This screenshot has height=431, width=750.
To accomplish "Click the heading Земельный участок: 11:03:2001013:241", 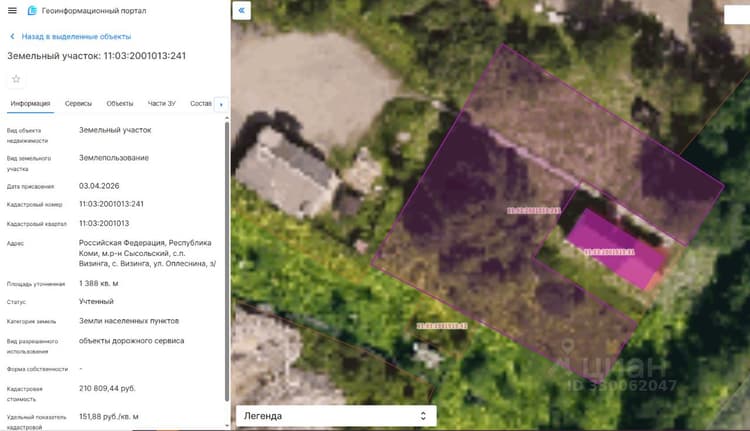I will click(x=96, y=56).
